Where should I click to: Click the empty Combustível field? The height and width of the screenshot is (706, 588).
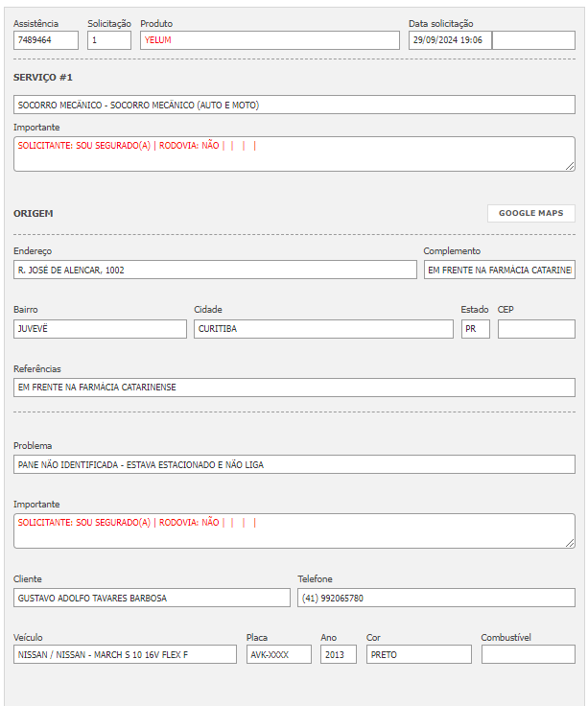coord(528,654)
